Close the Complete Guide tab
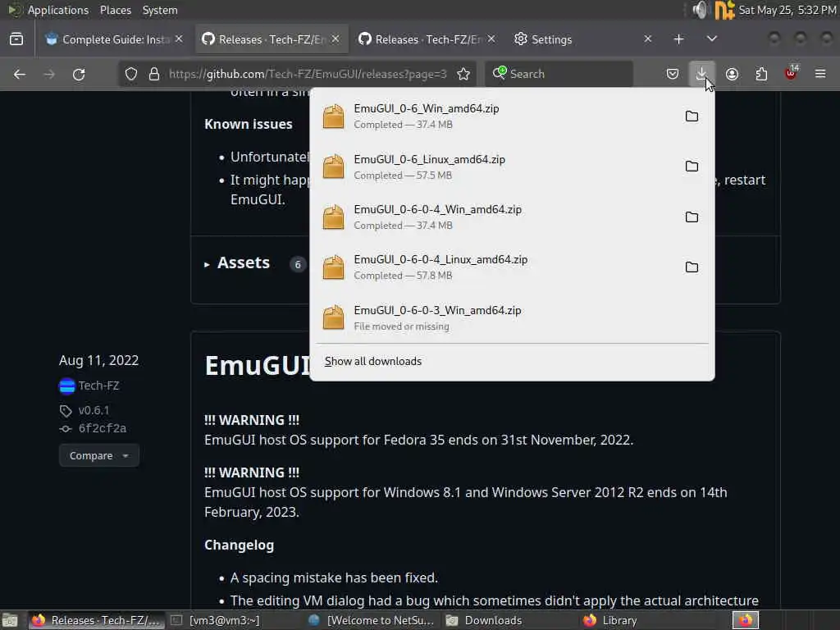The height and width of the screenshot is (630, 840). (x=179, y=39)
